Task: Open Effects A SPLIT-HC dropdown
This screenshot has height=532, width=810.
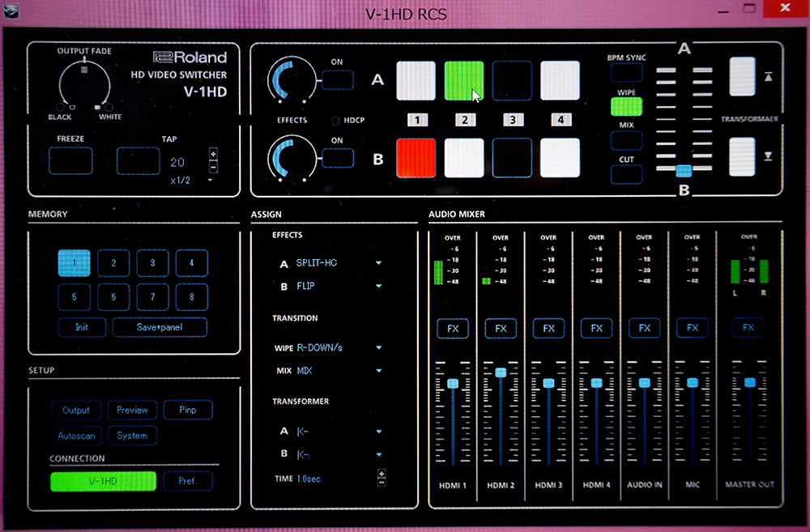Action: [378, 263]
